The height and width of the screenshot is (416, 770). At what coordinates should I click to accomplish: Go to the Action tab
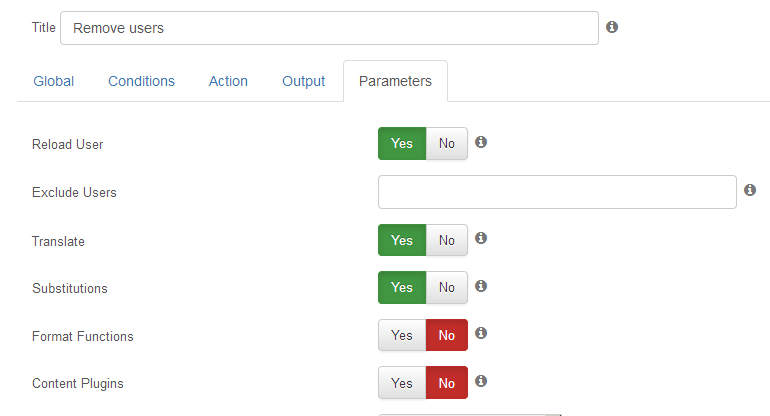point(228,81)
